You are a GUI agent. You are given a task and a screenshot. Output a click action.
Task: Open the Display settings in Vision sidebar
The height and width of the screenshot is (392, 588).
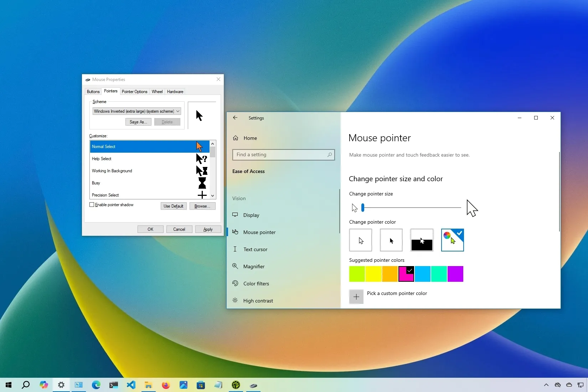(x=252, y=215)
